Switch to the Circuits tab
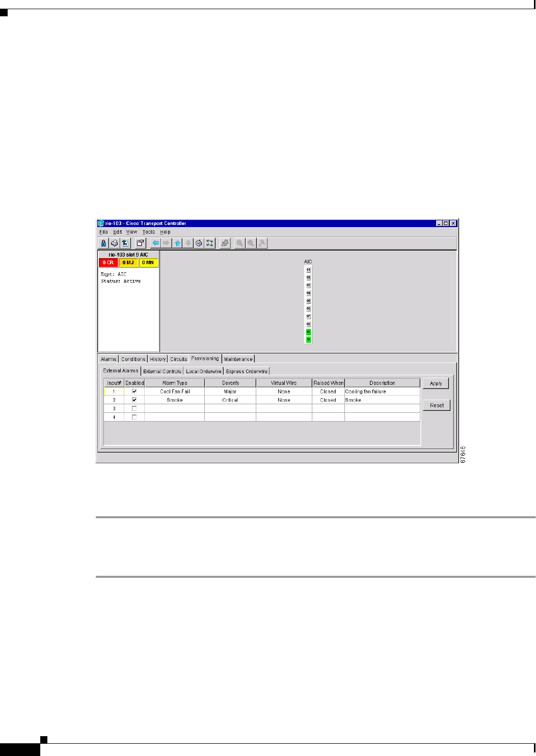This screenshot has height=756, width=536. pyautogui.click(x=179, y=359)
